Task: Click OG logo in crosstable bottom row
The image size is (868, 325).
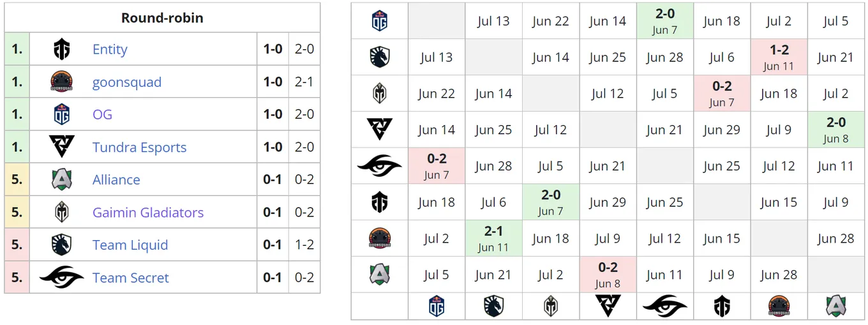Action: [x=437, y=306]
